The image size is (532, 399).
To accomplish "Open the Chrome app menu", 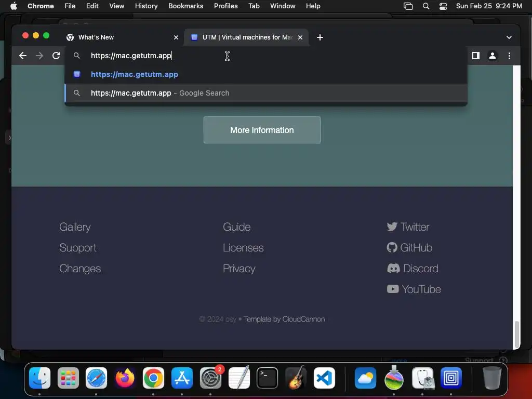I will coord(41,6).
